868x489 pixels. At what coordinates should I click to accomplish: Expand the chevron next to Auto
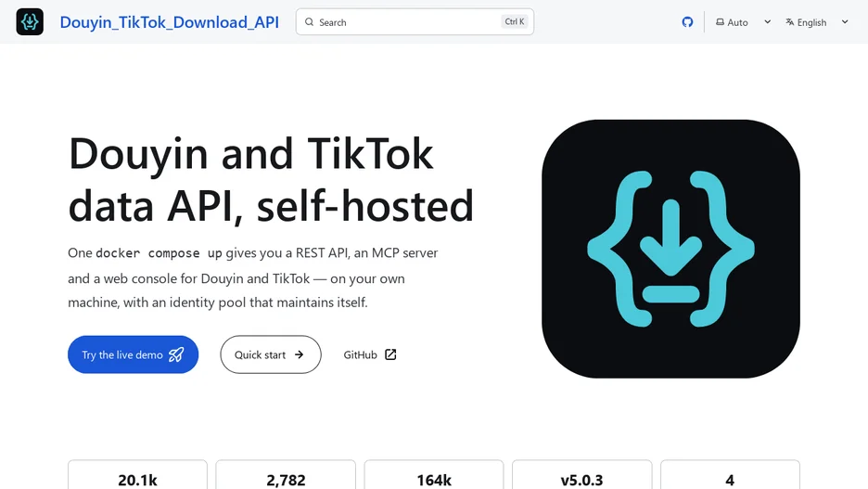coord(767,22)
